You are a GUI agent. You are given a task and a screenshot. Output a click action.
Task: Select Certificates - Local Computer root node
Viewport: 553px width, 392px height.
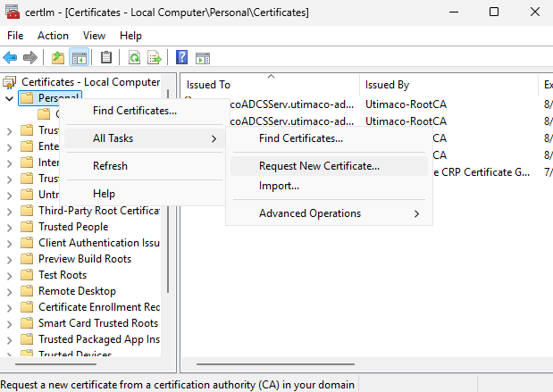pyautogui.click(x=90, y=82)
